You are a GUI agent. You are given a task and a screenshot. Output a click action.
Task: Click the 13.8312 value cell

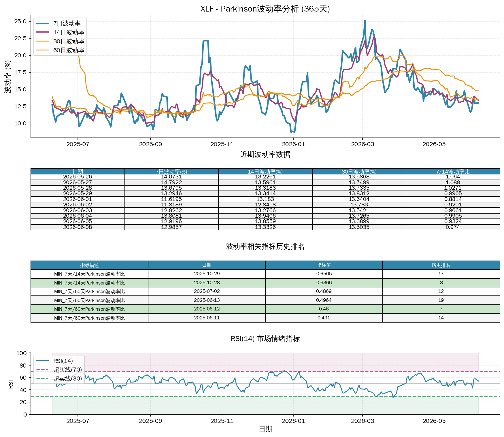pos(359,193)
